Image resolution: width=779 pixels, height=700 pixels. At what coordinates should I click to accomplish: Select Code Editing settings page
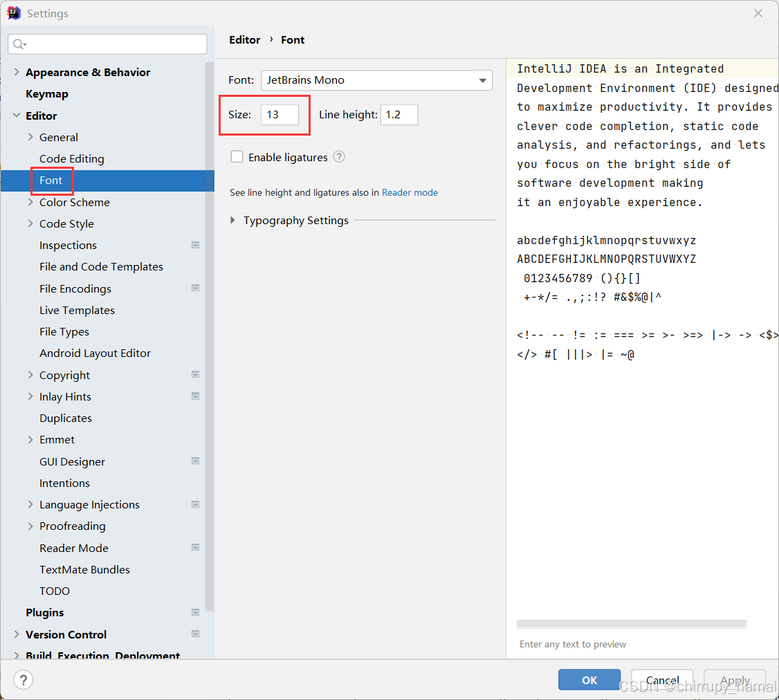71,159
